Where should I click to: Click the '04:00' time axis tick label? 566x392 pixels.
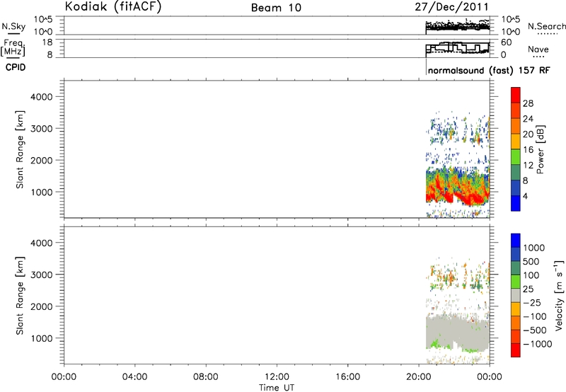[x=134, y=377]
